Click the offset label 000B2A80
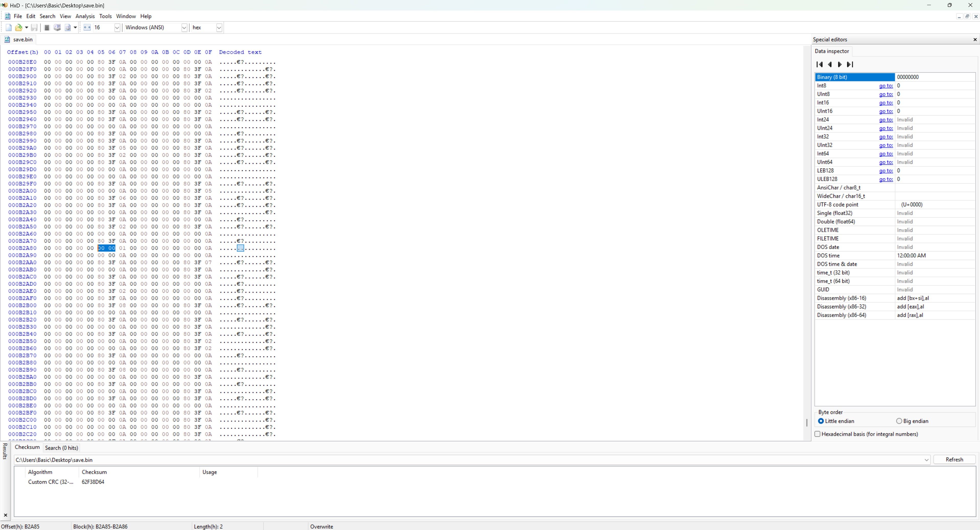 tap(22, 248)
